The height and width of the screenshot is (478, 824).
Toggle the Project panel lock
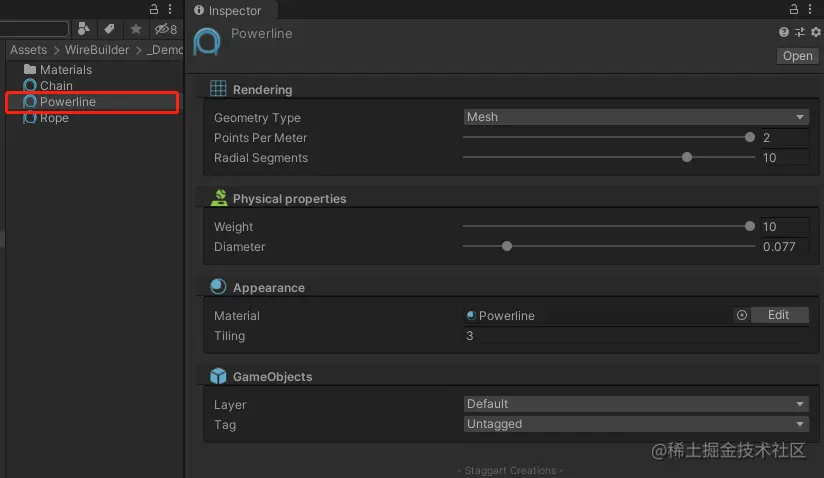[155, 10]
